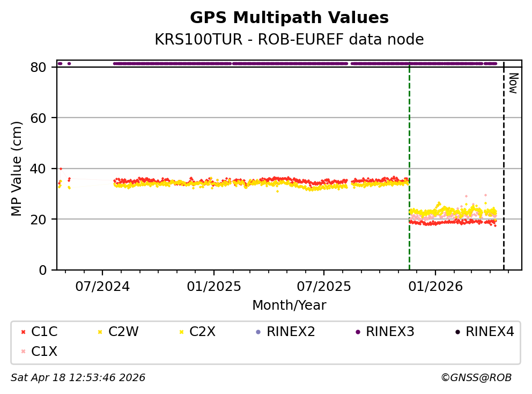
Task: Click the green dashed vertical line
Action: 409,161
